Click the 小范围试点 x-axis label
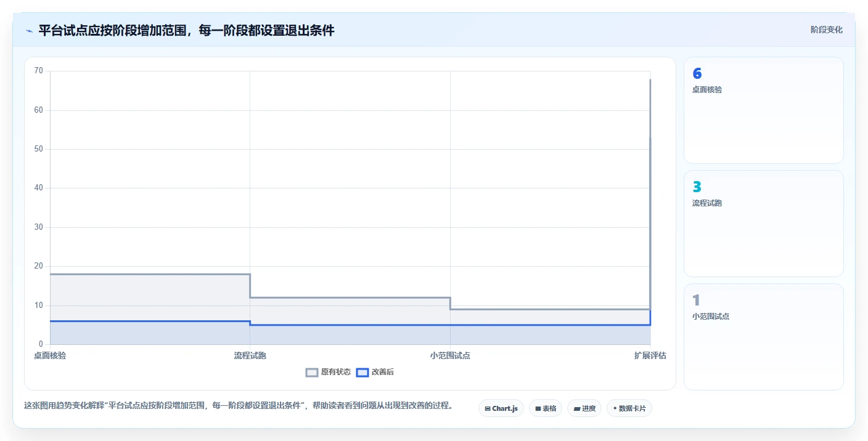The height and width of the screenshot is (441, 868). tap(450, 355)
